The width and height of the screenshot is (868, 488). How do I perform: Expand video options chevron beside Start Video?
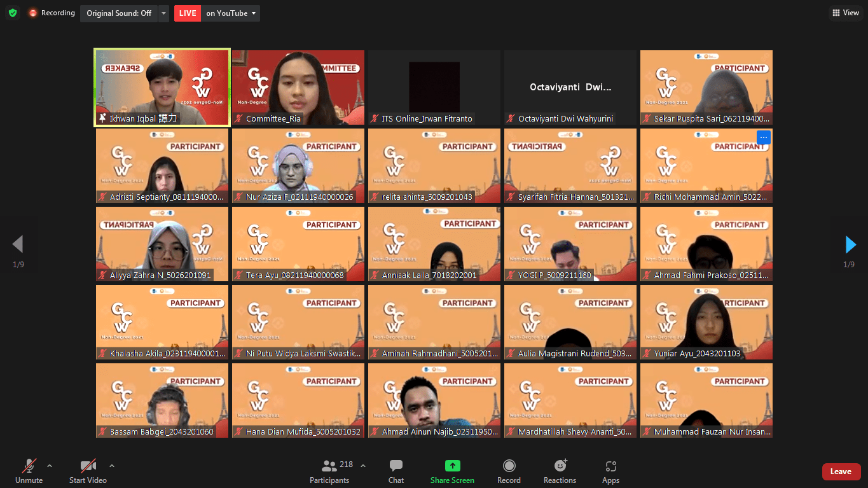pos(112,466)
